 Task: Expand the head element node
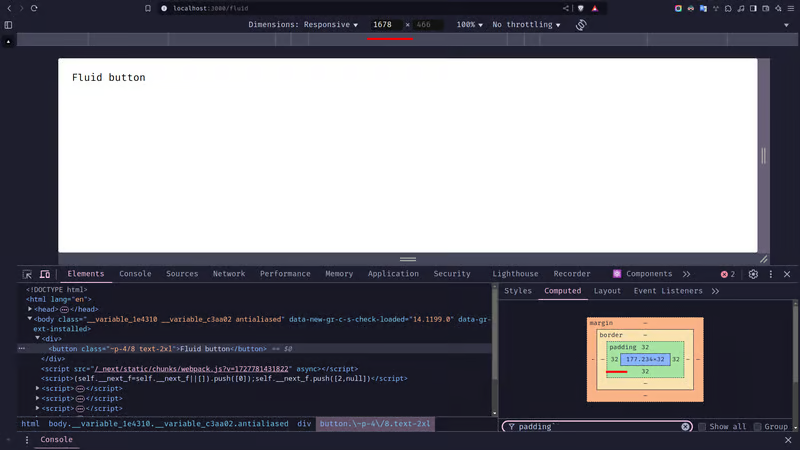point(30,309)
